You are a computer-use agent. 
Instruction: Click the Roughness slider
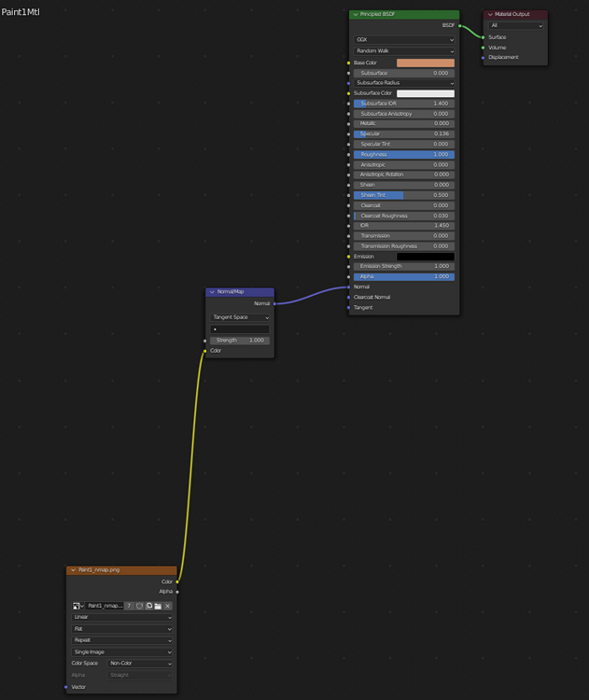point(404,154)
